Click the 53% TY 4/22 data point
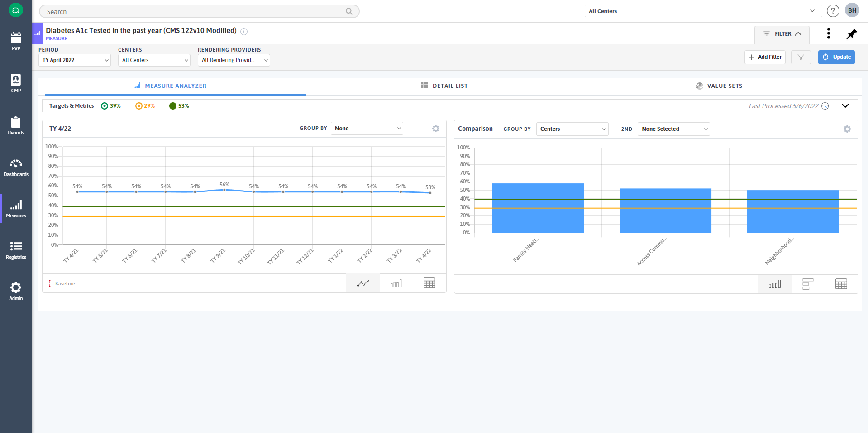Screen dimensions: 868x435 click(x=430, y=193)
